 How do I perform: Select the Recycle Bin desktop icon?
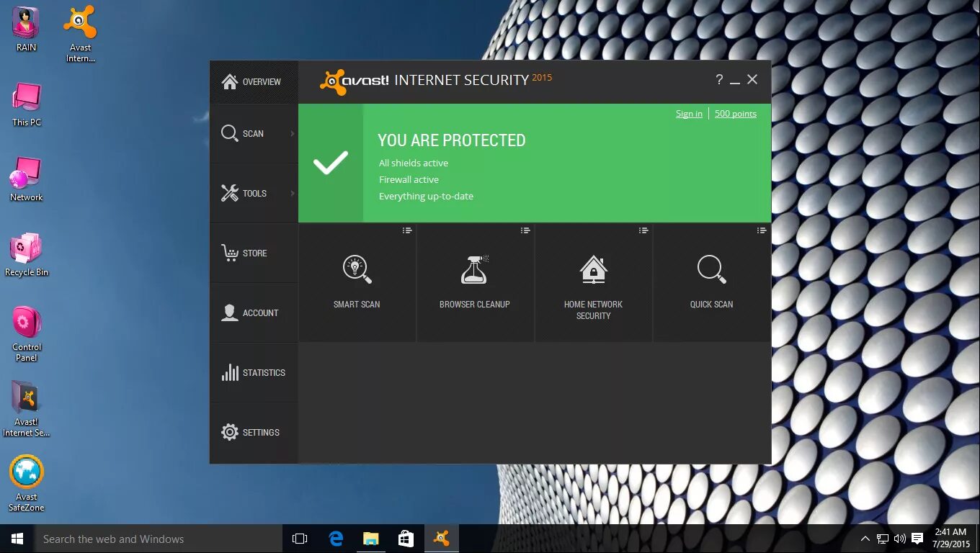27,254
